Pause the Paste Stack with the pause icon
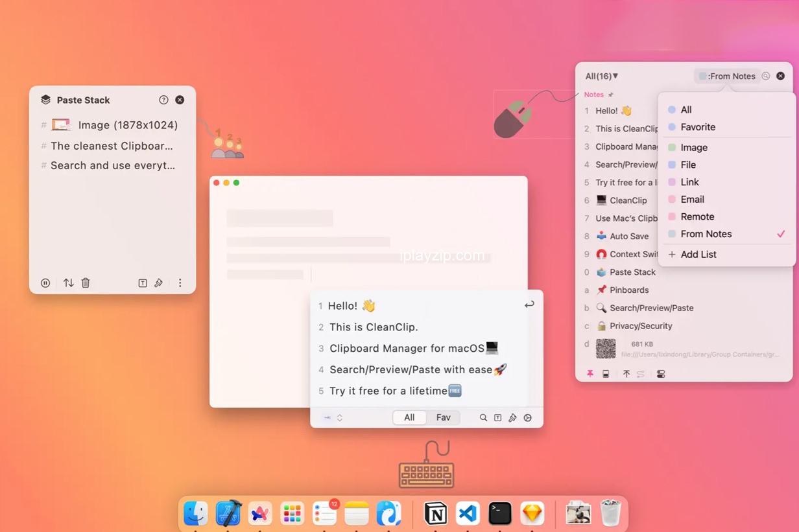The height and width of the screenshot is (532, 799). click(45, 283)
